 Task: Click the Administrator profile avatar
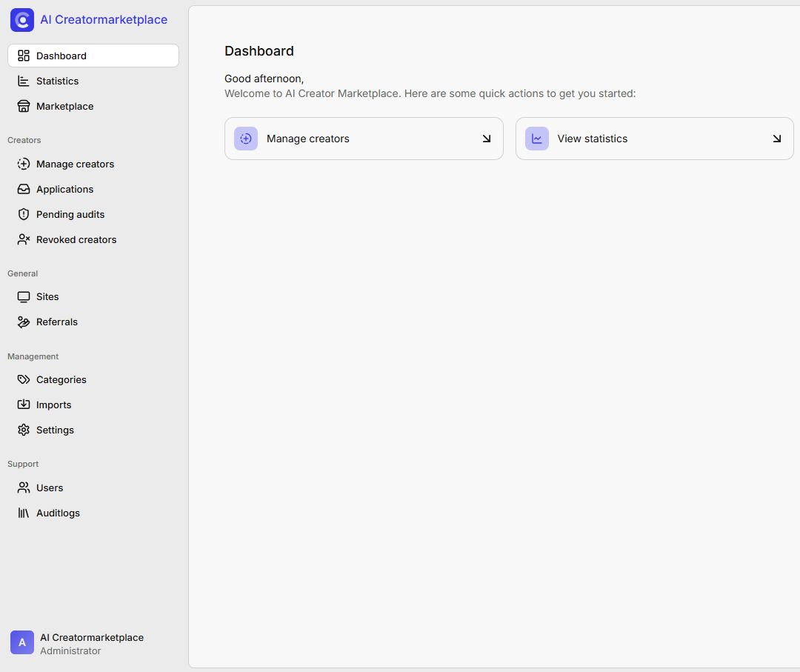pyautogui.click(x=21, y=642)
